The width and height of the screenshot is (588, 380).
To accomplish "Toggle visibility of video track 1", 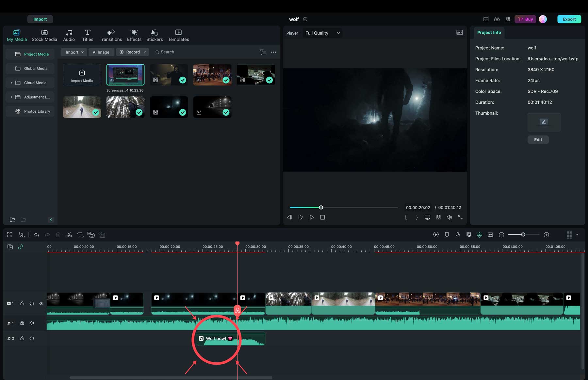I will click(41, 303).
